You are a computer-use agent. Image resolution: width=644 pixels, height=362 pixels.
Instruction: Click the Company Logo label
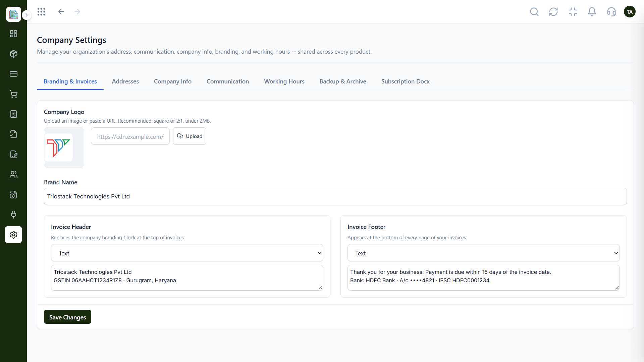(x=64, y=112)
